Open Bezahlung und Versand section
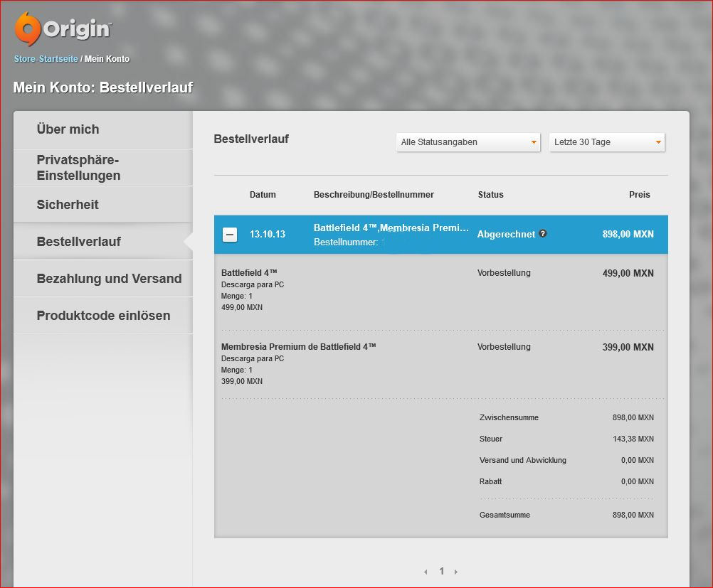713x588 pixels. (x=103, y=279)
